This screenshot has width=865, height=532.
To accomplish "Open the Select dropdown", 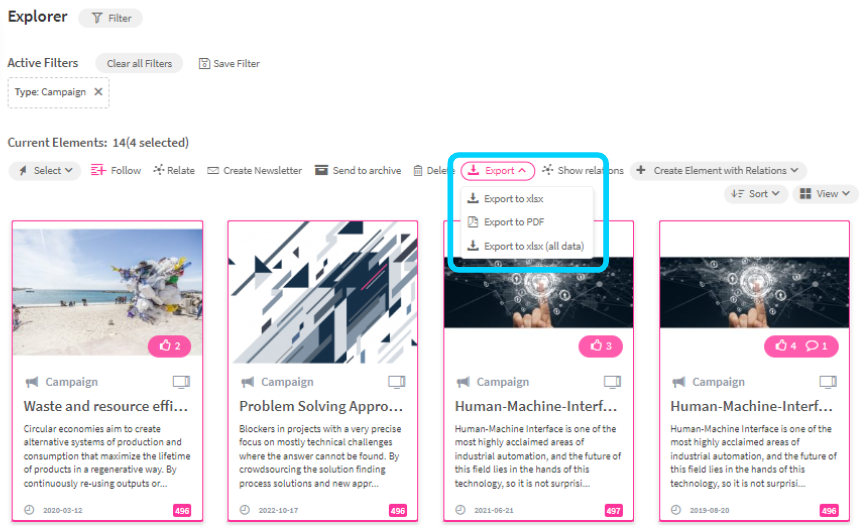I will pos(45,171).
